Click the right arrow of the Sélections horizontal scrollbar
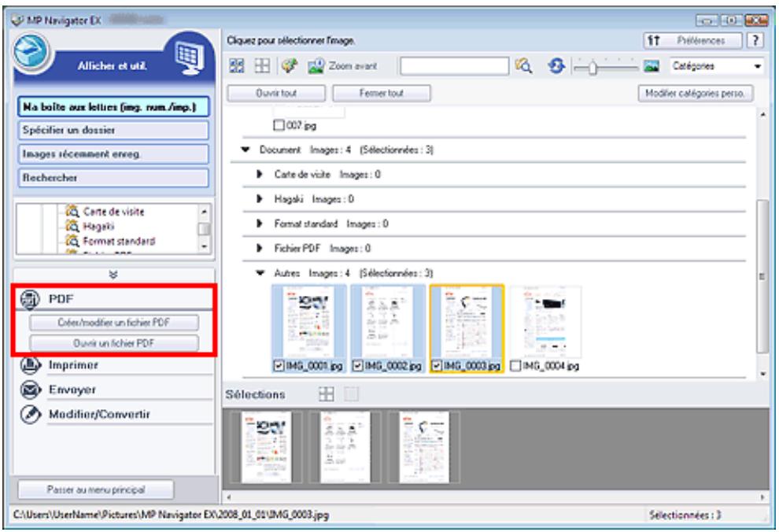 (763, 497)
